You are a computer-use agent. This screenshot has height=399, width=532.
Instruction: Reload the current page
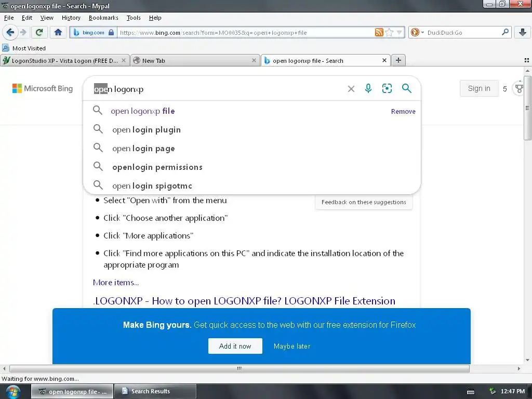coord(39,33)
